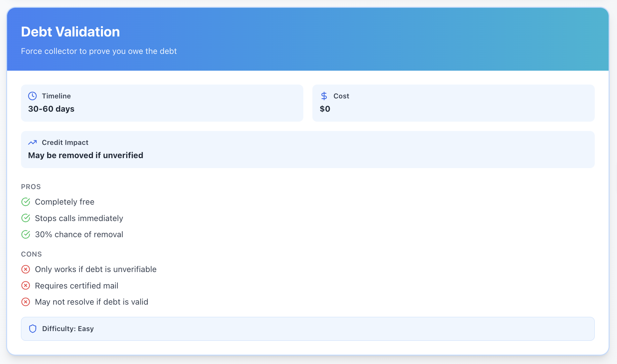Viewport: 617px width, 364px height.
Task: Click the PROS section label
Action: click(31, 187)
